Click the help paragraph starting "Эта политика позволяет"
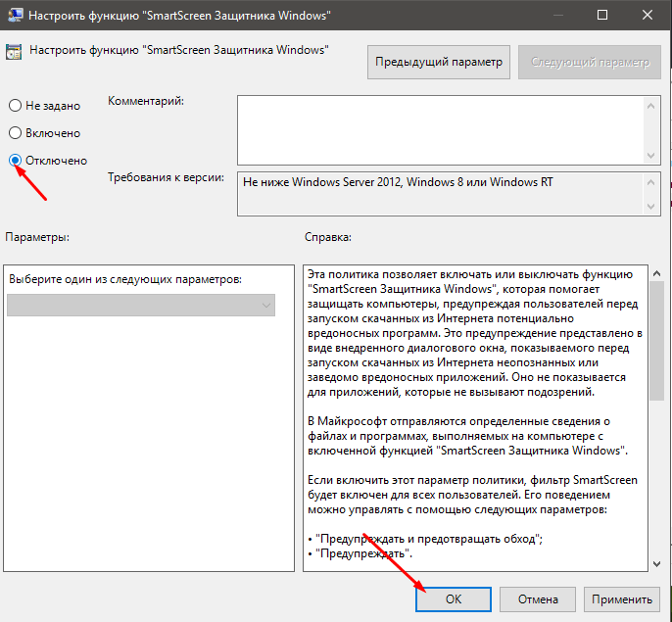The width and height of the screenshot is (672, 622). click(x=475, y=333)
